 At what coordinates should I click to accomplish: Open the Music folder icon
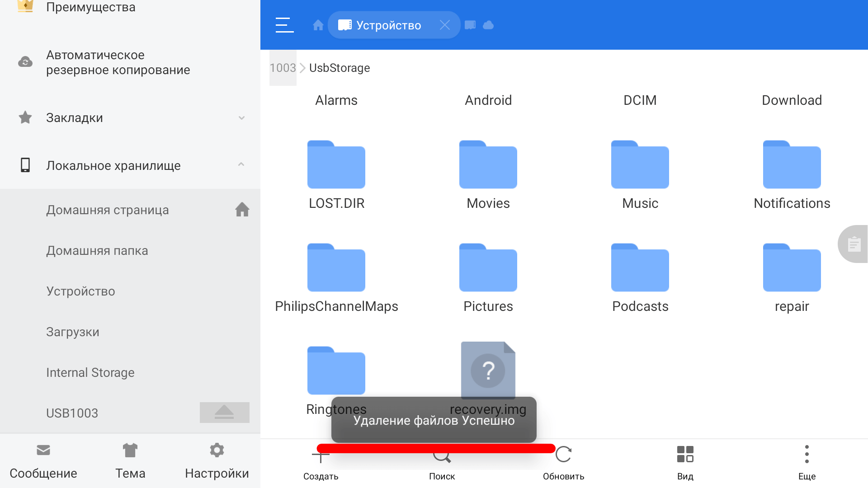pos(640,164)
